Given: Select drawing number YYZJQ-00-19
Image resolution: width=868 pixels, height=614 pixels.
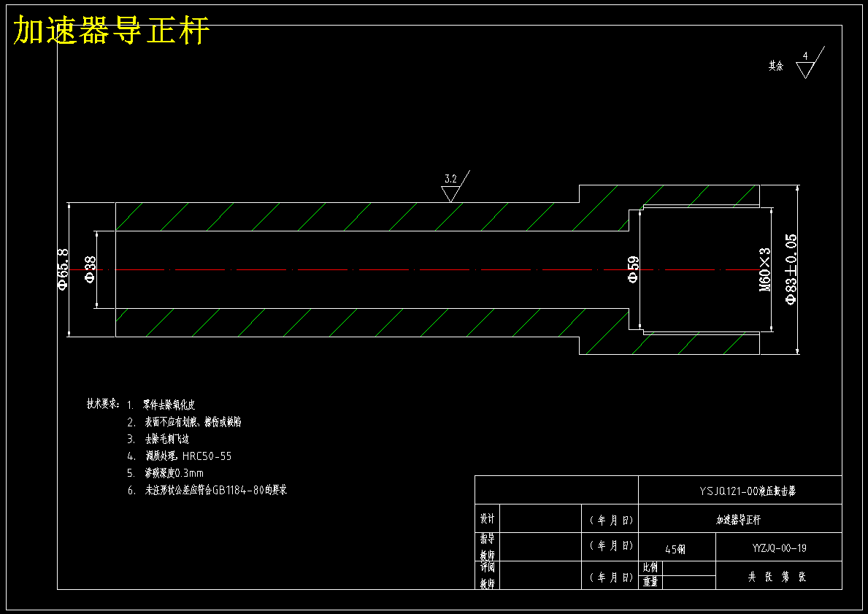Looking at the screenshot, I should (x=779, y=548).
